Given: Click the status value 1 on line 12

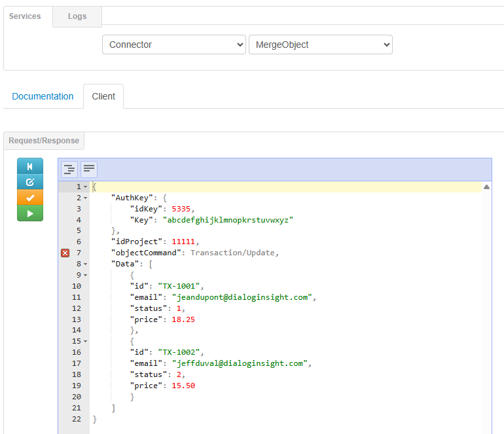Looking at the screenshot, I should [179, 308].
